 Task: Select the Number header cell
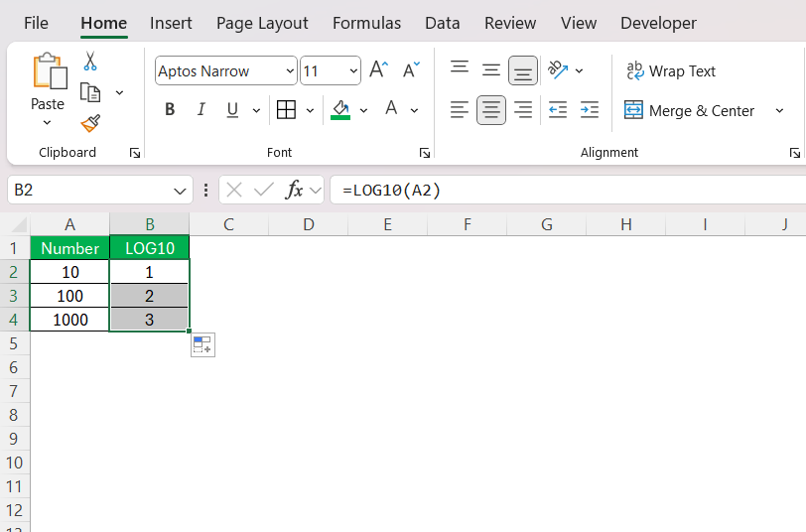point(69,248)
